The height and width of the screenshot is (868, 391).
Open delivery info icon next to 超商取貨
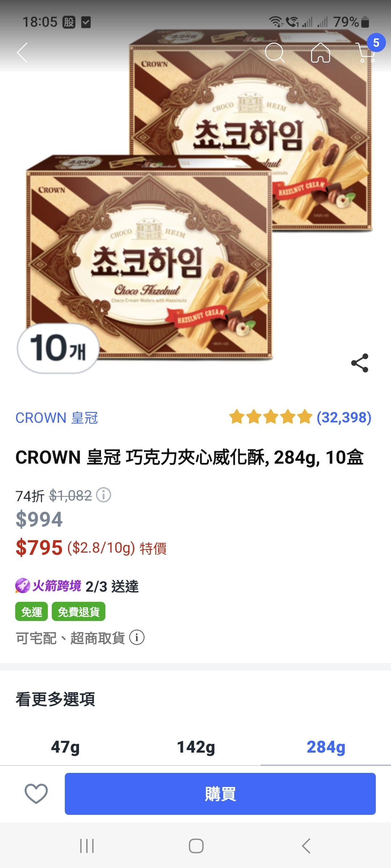pyautogui.click(x=137, y=638)
